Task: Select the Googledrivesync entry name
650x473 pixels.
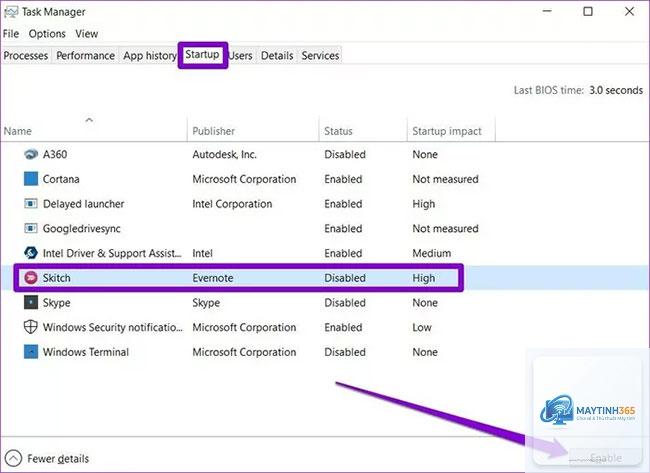Action: point(82,228)
